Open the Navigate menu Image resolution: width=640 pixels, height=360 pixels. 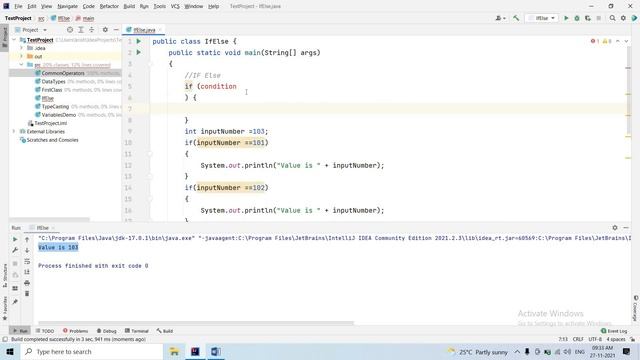[67, 7]
